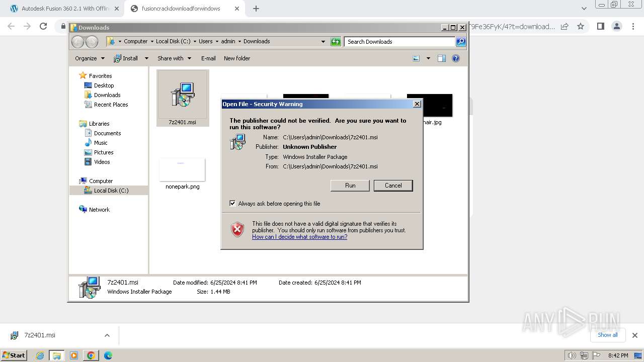The image size is (644, 362).
Task: Click Run in the Security Warning dialog
Action: tap(350, 186)
